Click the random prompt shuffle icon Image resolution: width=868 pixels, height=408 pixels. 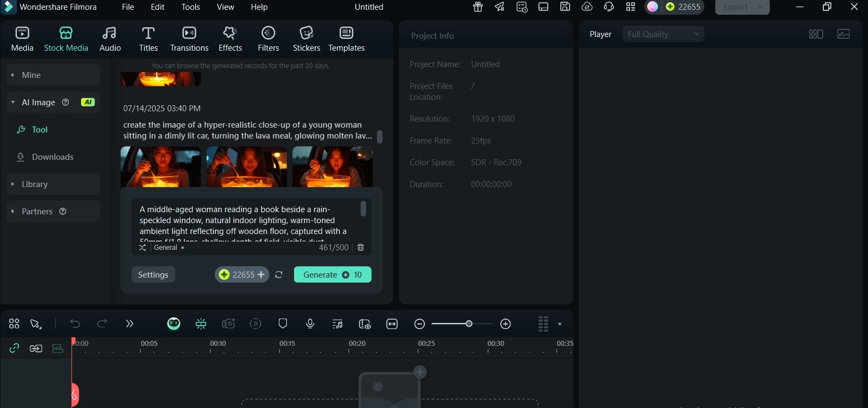point(142,247)
